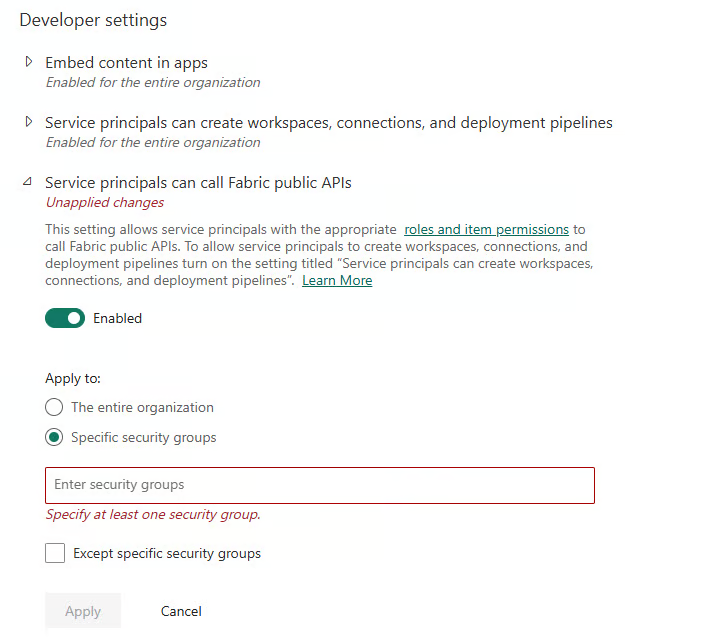Focus the Enter security groups field
The height and width of the screenshot is (638, 713).
(320, 485)
